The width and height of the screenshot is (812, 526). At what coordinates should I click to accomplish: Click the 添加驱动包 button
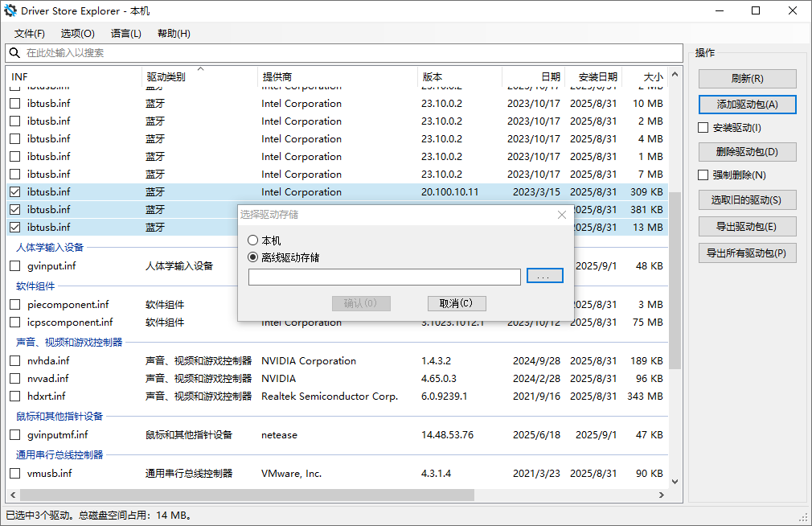point(747,104)
